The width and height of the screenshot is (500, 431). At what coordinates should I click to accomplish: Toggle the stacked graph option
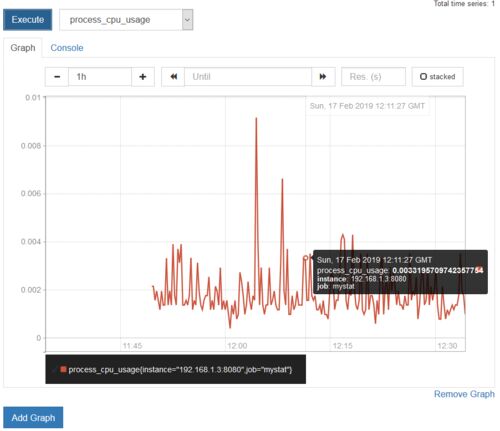point(437,77)
